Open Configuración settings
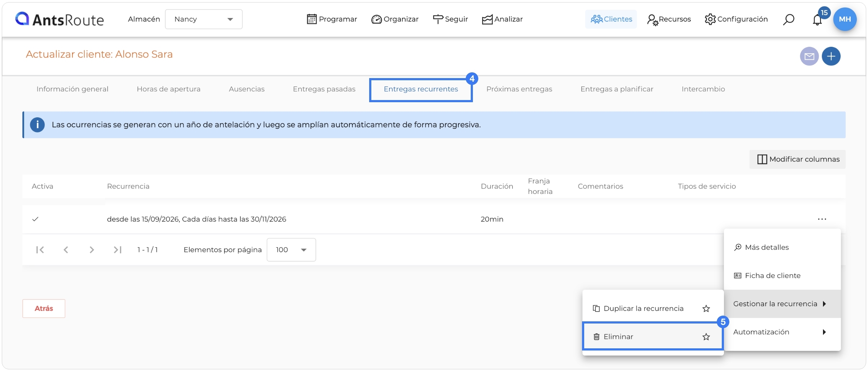868x371 pixels. point(736,19)
